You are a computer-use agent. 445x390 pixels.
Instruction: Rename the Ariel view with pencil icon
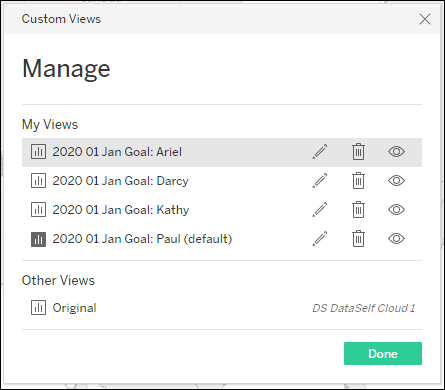point(320,152)
